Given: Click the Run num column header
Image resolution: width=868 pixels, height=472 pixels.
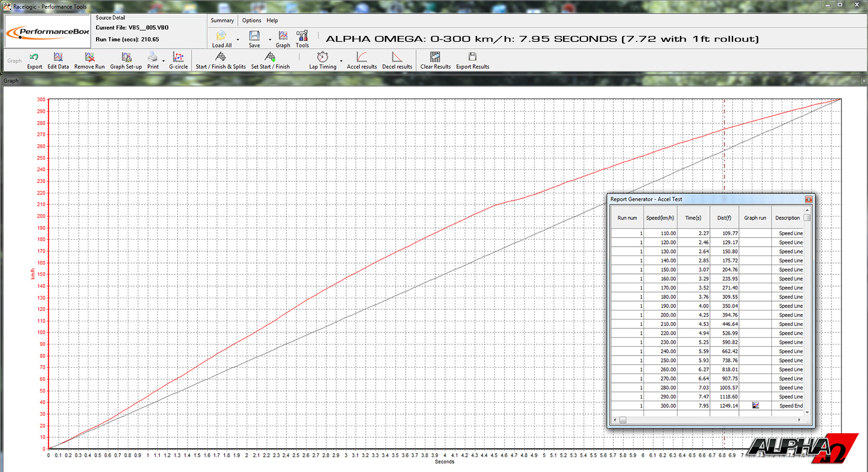Looking at the screenshot, I should [627, 218].
